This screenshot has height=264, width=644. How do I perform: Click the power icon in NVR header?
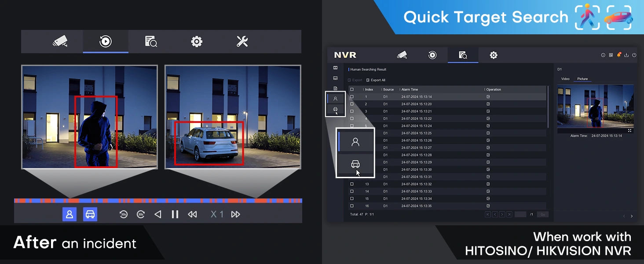pyautogui.click(x=634, y=55)
